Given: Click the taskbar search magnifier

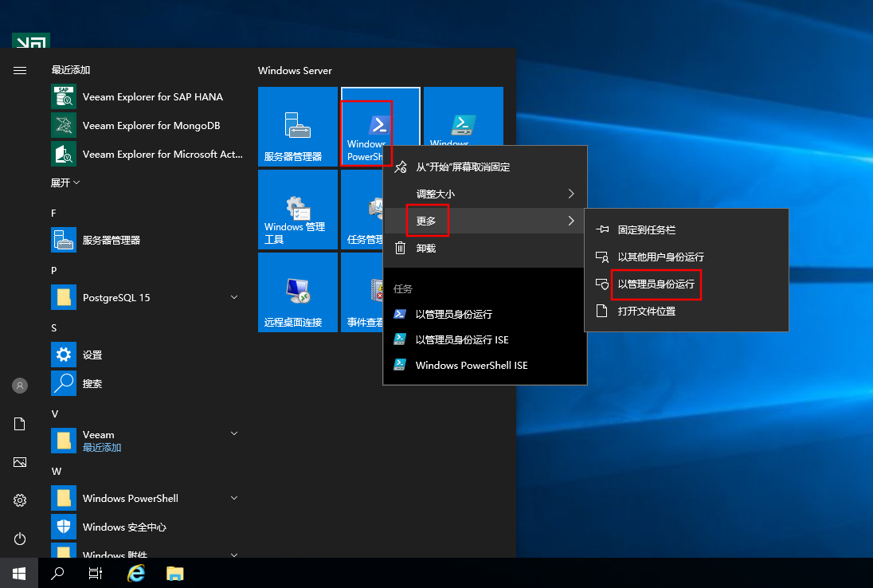Looking at the screenshot, I should [x=57, y=573].
